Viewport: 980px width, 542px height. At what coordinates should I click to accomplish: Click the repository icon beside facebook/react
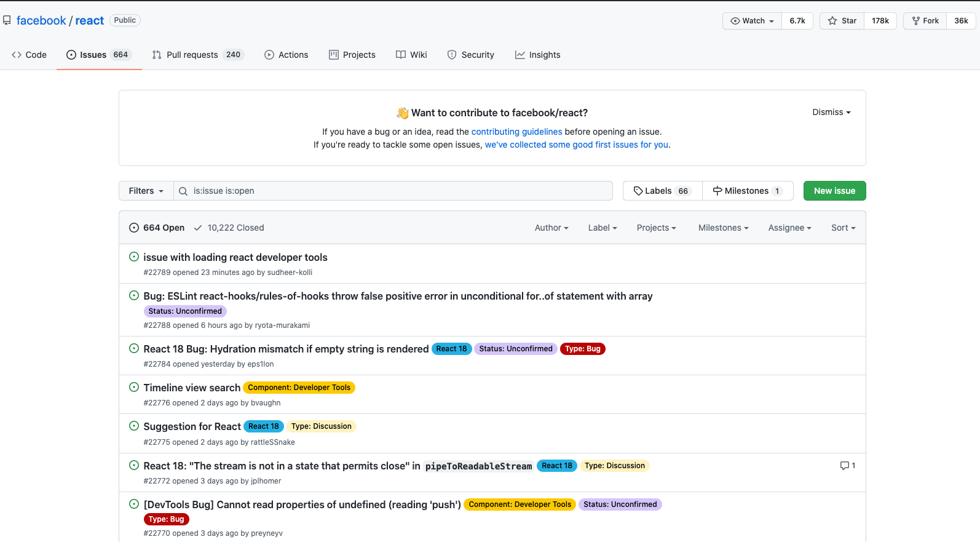7,20
